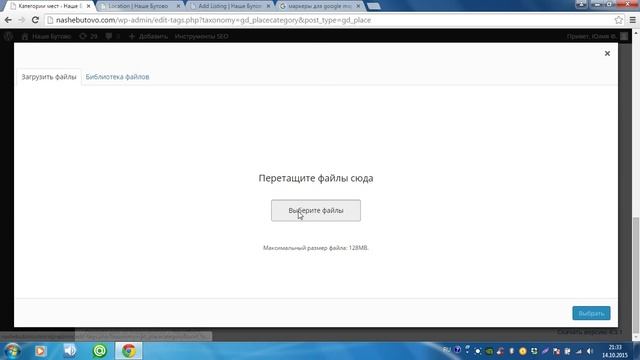Open the Add Listing browser tab
This screenshot has width=640, height=360.
click(x=229, y=6)
